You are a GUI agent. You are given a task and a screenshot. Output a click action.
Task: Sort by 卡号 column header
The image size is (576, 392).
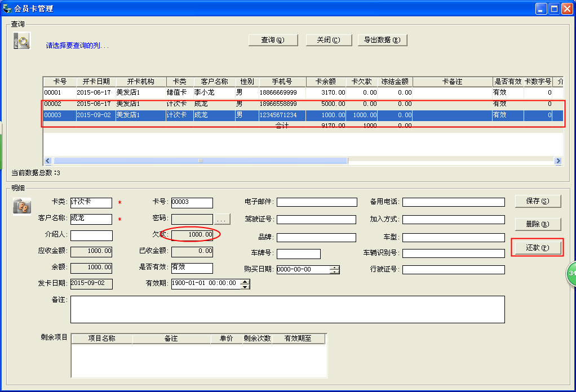point(60,82)
